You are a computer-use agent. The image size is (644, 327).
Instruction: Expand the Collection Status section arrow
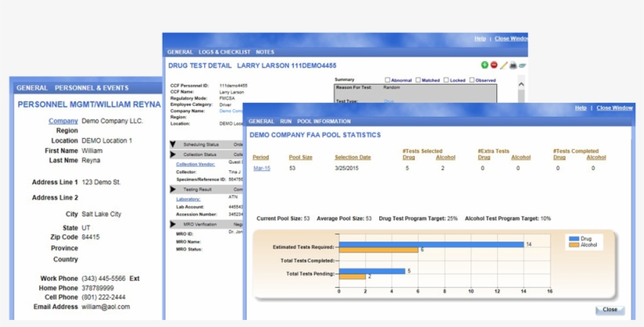tap(173, 154)
